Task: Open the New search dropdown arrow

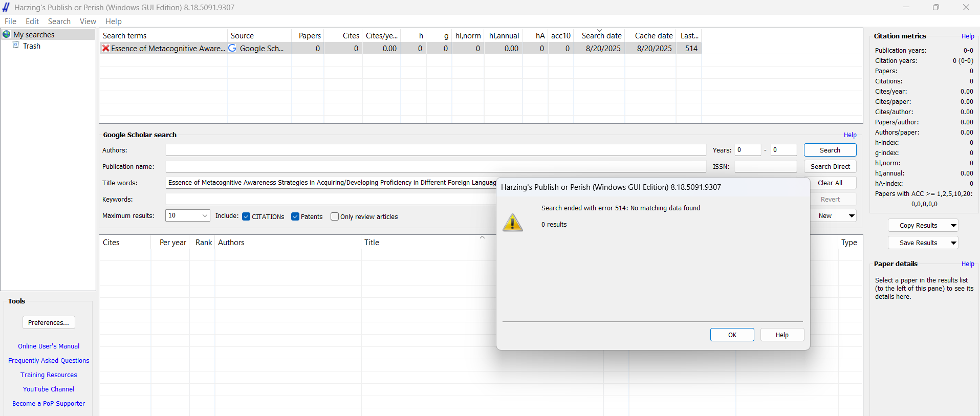Action: point(852,216)
